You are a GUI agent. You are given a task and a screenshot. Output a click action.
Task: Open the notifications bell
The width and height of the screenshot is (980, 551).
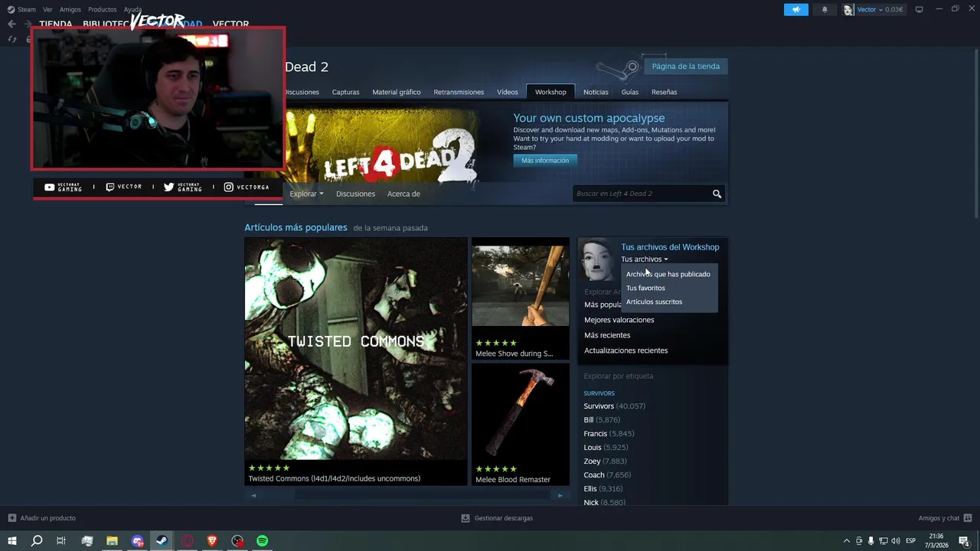pos(825,9)
